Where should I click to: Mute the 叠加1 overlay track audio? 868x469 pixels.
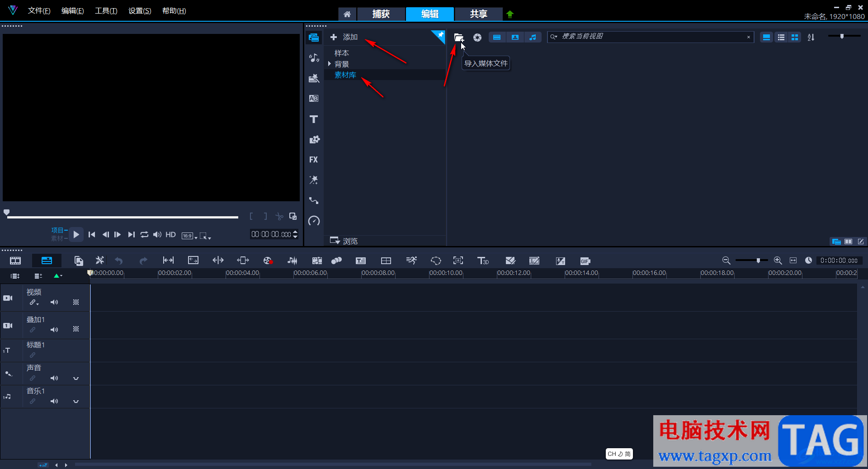(x=54, y=330)
